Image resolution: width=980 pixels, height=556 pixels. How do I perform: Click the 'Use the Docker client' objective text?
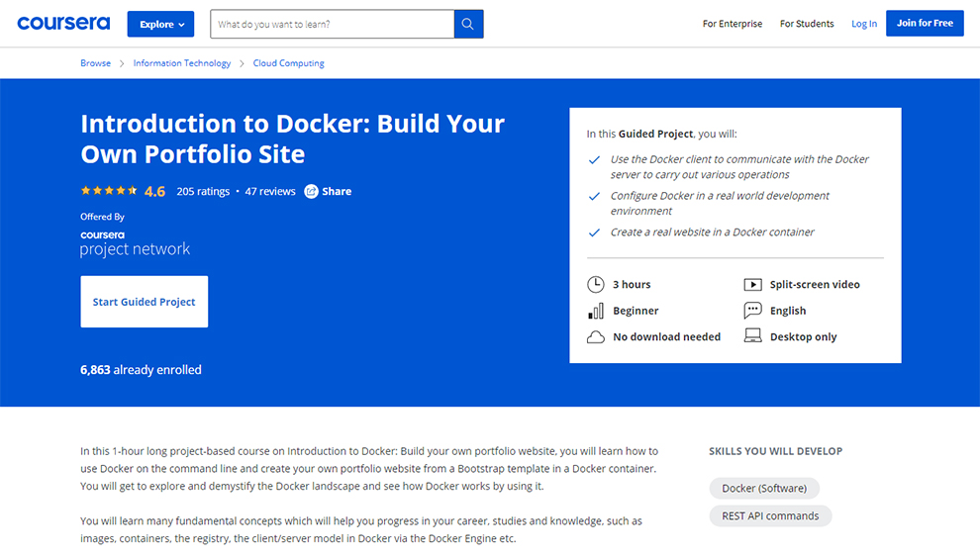(739, 167)
